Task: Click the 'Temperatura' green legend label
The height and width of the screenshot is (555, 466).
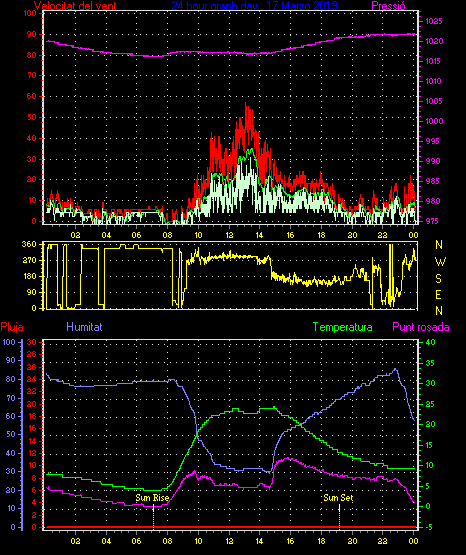Action: click(x=343, y=327)
